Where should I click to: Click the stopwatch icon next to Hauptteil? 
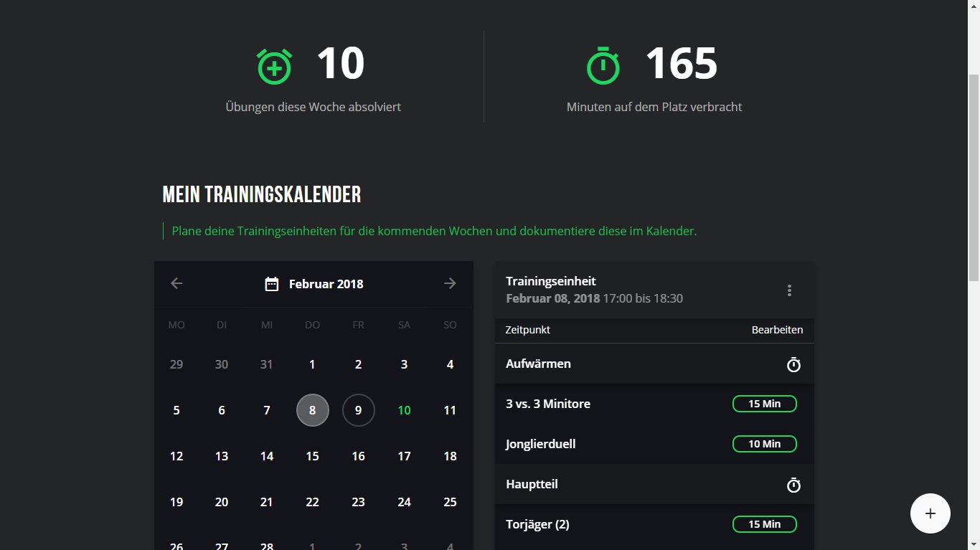[793, 485]
